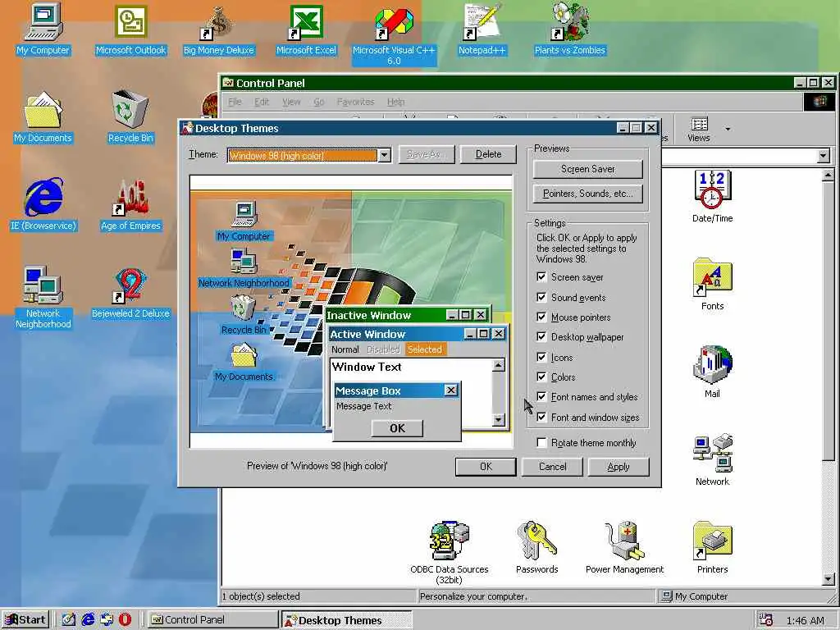Image resolution: width=840 pixels, height=630 pixels.
Task: Click Control Panel scrollbar down arrow
Action: pyautogui.click(x=828, y=578)
